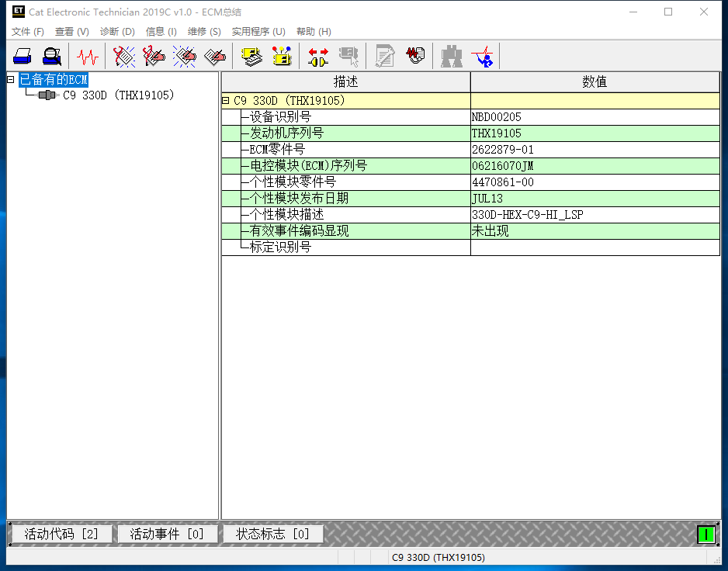Open the 信息 (I) menu
Image resolution: width=728 pixels, height=571 pixels.
click(x=161, y=32)
